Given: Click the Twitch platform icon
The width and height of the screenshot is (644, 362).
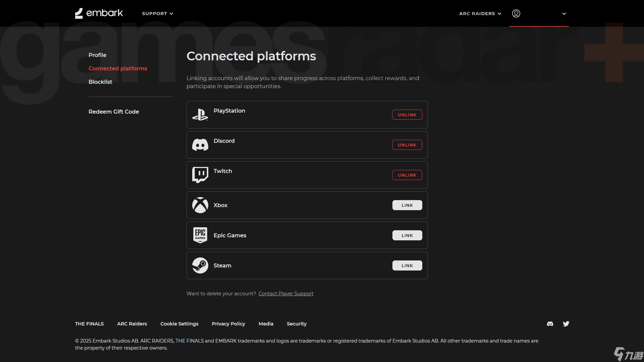Looking at the screenshot, I should coord(200,175).
